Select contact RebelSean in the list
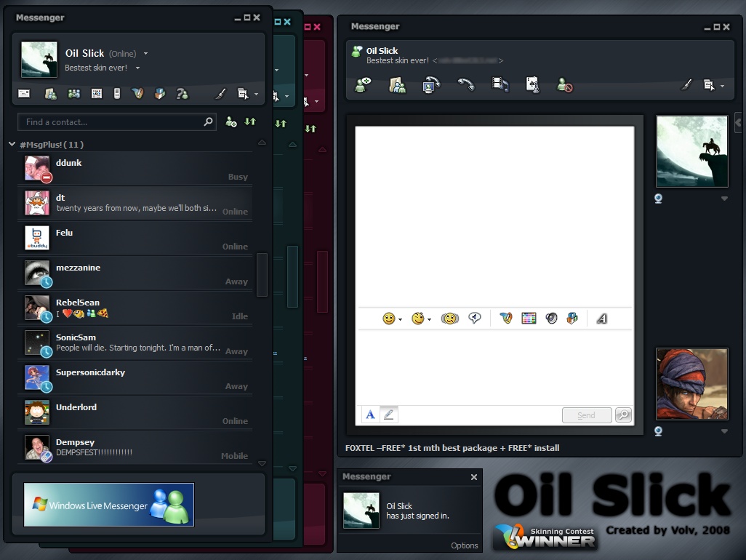The image size is (746, 560). click(135, 308)
